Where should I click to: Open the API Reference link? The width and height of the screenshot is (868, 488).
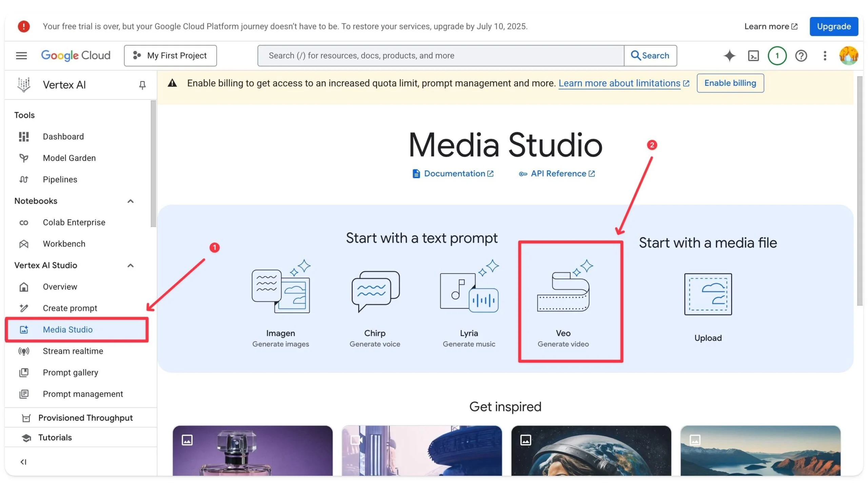(x=557, y=174)
